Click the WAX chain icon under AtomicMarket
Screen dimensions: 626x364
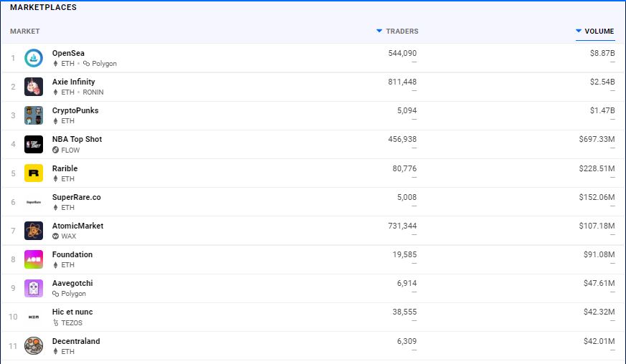55,236
